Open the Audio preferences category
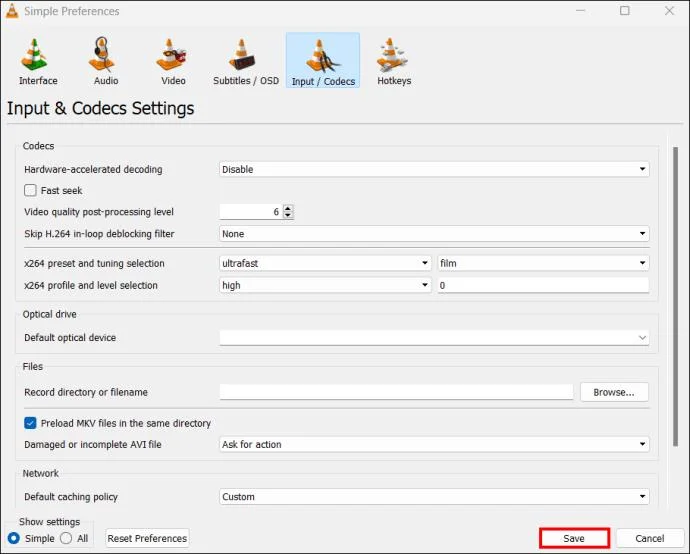This screenshot has width=690, height=554. click(106, 61)
